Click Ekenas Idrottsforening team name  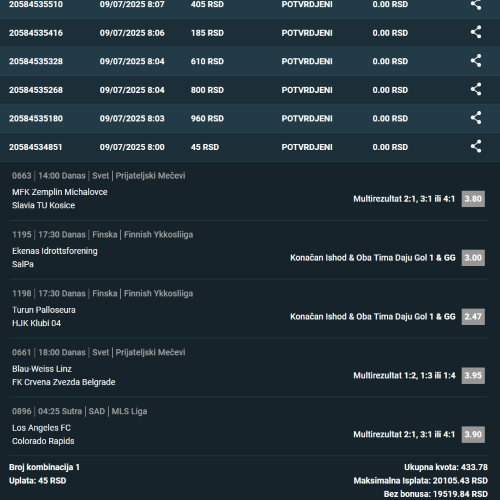coord(55,251)
